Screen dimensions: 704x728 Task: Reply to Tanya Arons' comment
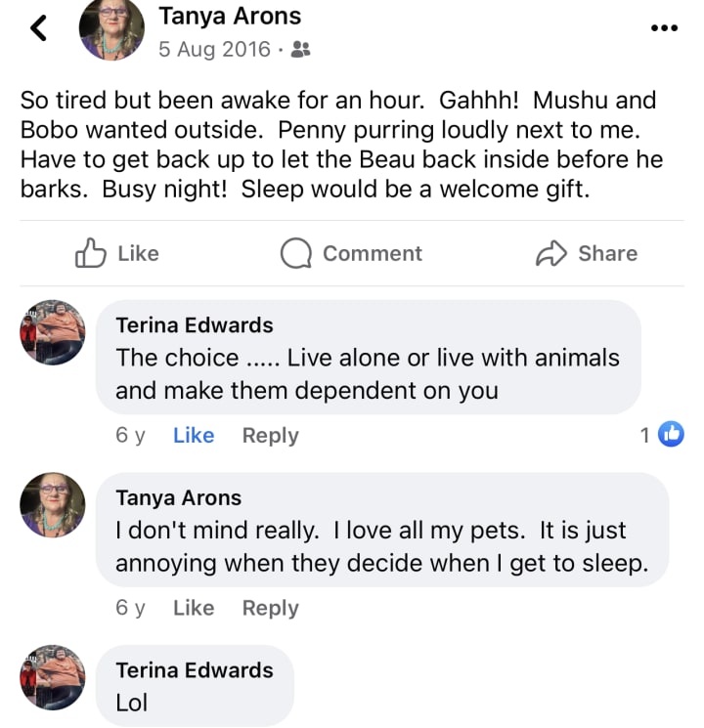click(x=270, y=608)
